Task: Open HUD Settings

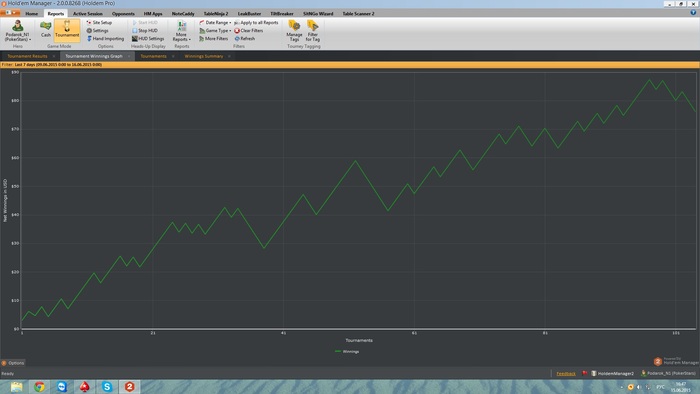Action: click(148, 38)
